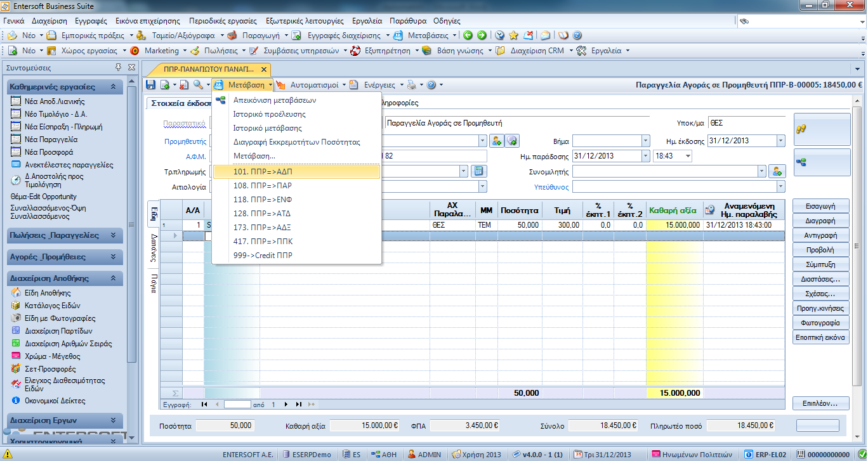Expand the Πωλήσεις_Παραγγελίες section
This screenshot has height=461, width=868.
pos(114,235)
